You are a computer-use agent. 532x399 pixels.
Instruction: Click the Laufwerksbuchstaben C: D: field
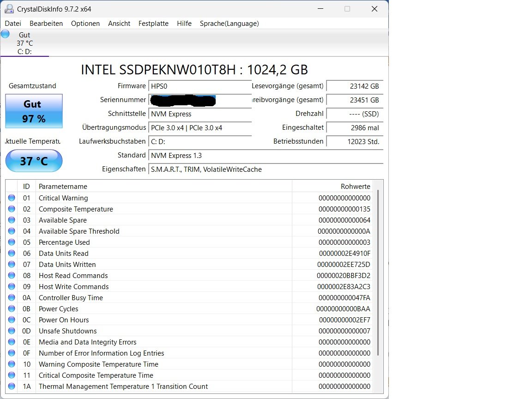200,141
